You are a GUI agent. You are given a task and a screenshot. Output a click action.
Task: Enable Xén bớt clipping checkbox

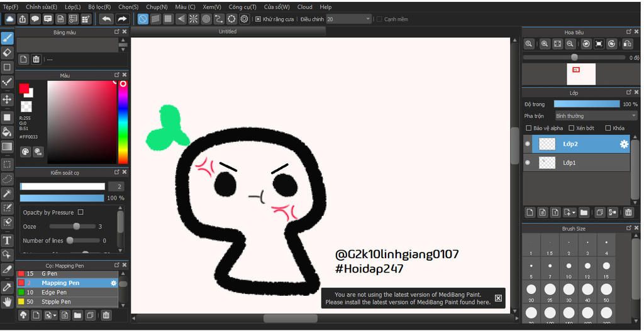[571, 128]
